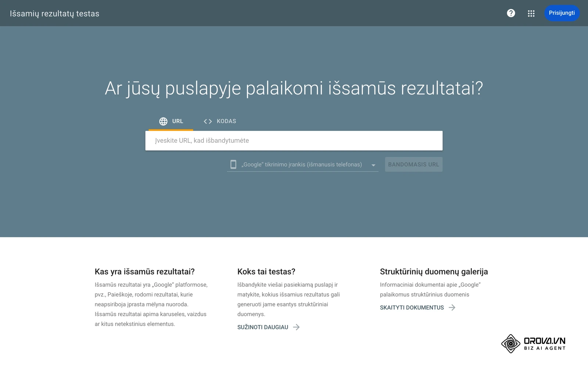
Task: Switch to the URL tab
Action: 171,121
